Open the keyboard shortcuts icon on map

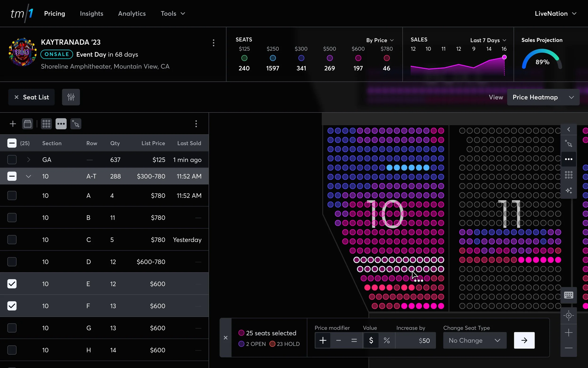(568, 295)
